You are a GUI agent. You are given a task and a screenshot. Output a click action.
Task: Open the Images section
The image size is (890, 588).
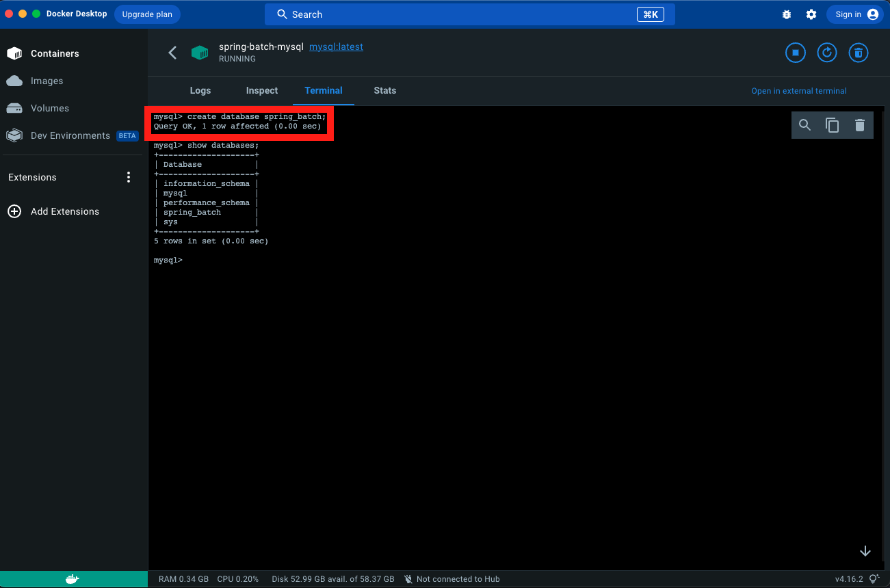point(47,81)
